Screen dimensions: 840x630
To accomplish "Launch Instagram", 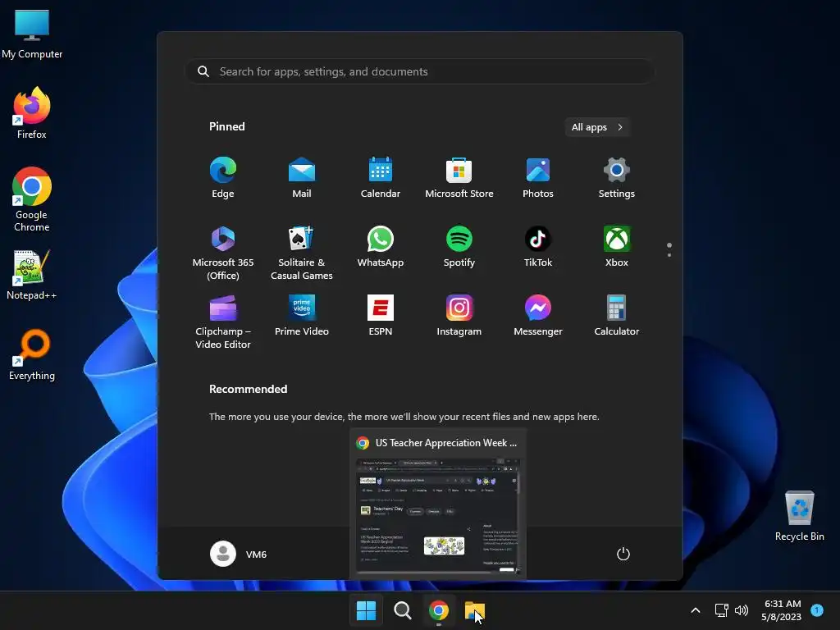I will pyautogui.click(x=459, y=315).
